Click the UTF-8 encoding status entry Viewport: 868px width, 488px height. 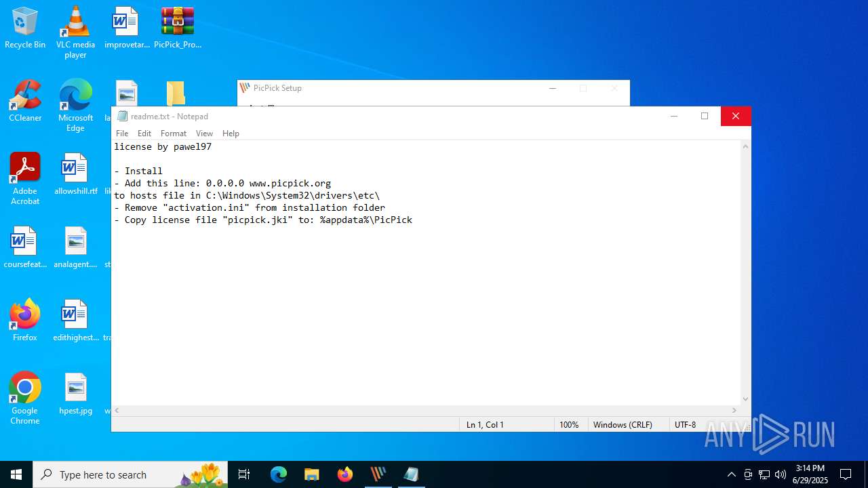coord(685,424)
